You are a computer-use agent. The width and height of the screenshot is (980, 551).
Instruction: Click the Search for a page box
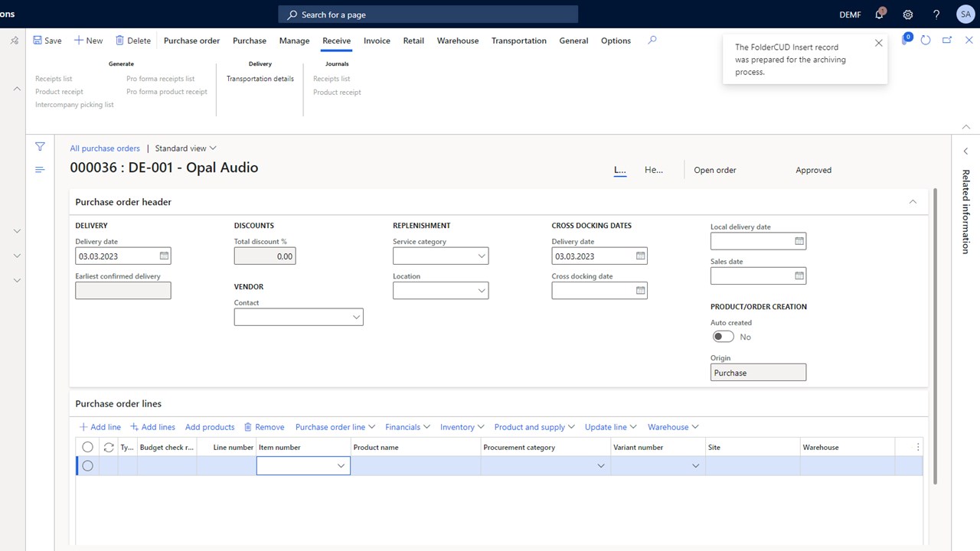pyautogui.click(x=428, y=15)
